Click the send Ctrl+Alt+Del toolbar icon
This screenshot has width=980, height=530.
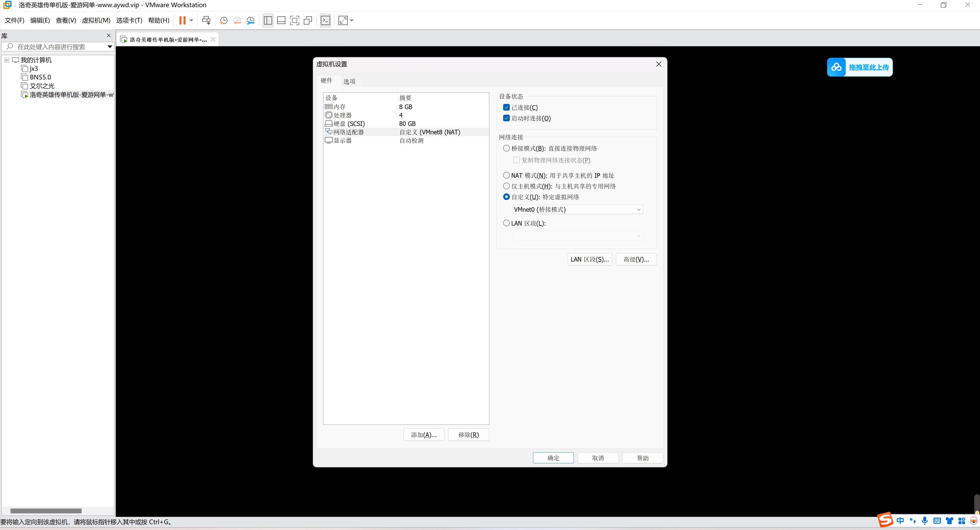click(206, 20)
